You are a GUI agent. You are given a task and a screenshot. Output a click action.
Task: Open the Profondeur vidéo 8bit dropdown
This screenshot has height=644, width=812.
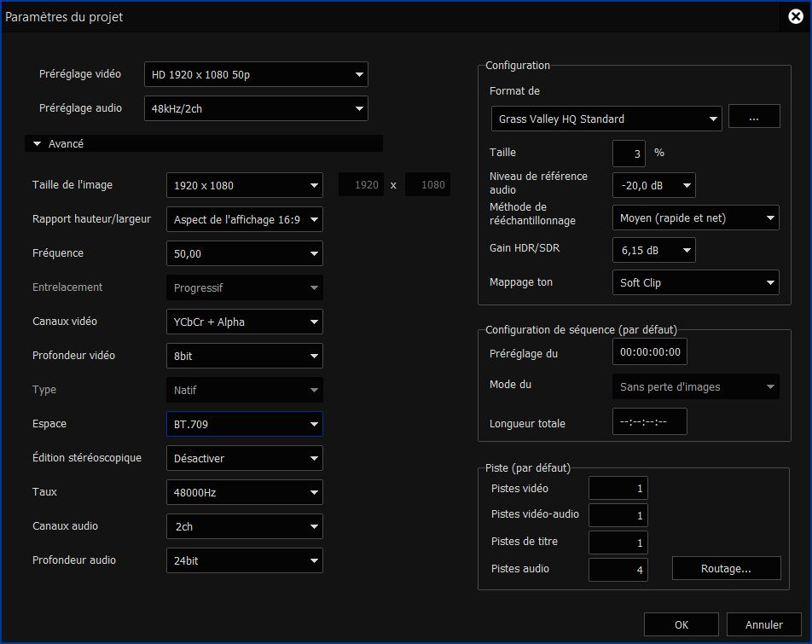tap(244, 356)
